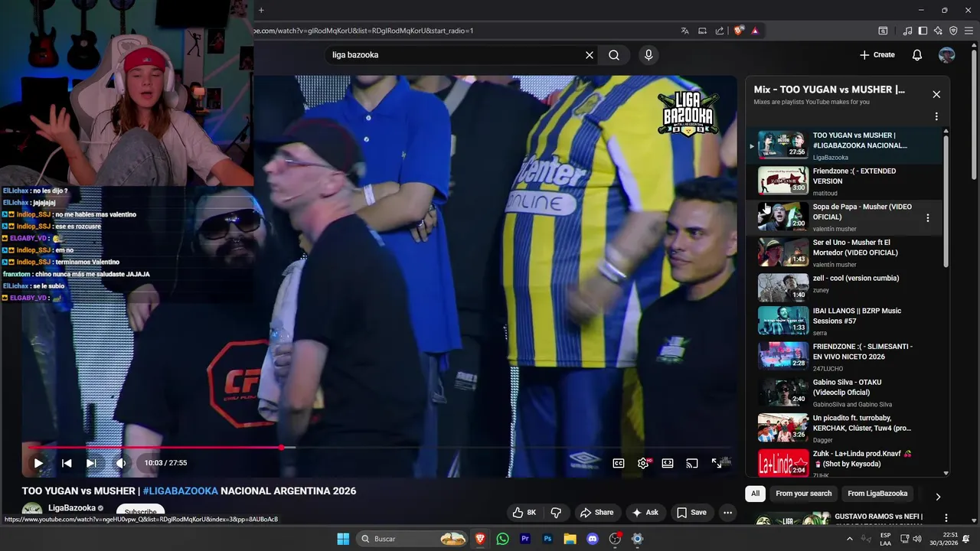Open YouTube notifications bell

point(917,55)
